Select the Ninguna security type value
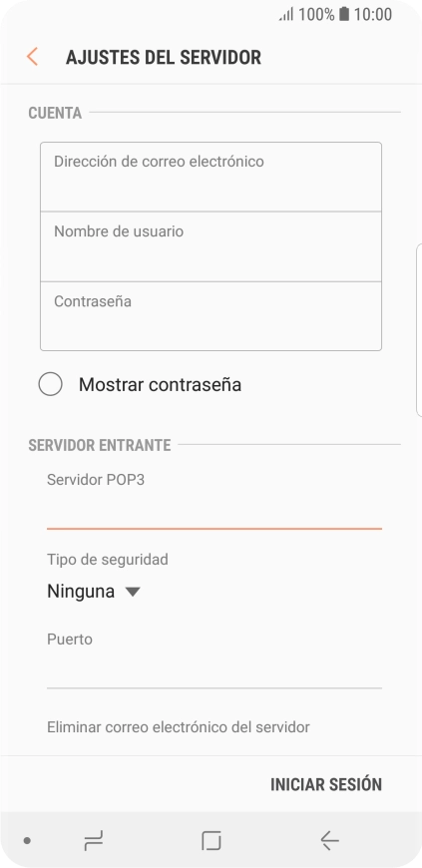 click(x=81, y=592)
